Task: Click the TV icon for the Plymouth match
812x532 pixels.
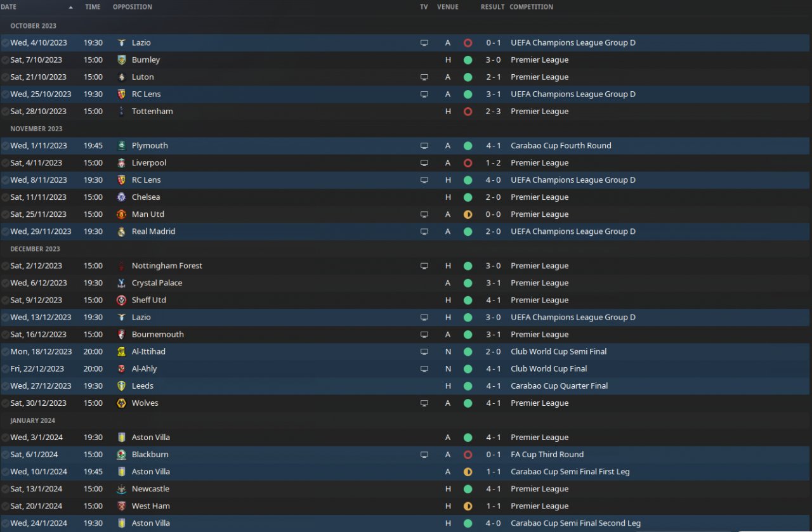Action: tap(424, 146)
